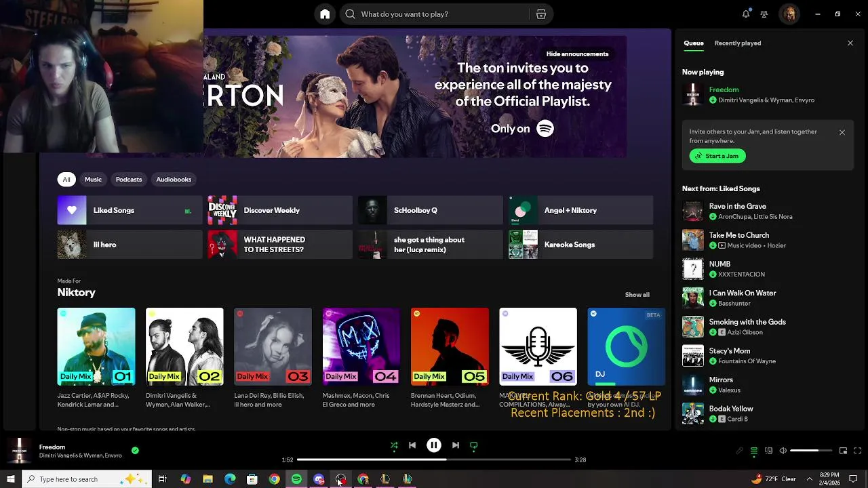Select the Podcasts filter chip
Image resolution: width=868 pixels, height=488 pixels.
click(129, 180)
